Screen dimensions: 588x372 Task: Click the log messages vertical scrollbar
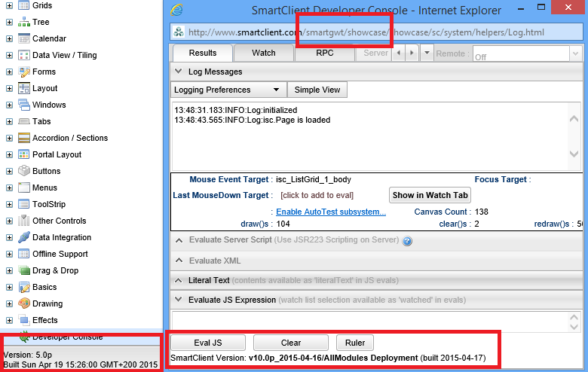575,136
